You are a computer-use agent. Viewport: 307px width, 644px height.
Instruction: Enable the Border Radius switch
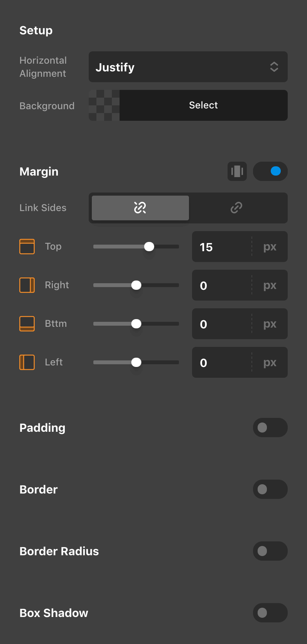(x=270, y=551)
